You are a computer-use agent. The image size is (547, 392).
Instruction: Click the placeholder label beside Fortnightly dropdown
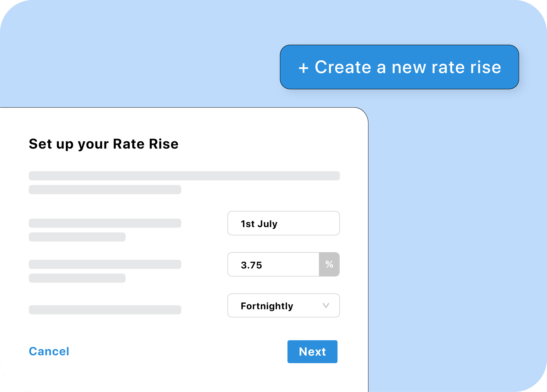105,310
